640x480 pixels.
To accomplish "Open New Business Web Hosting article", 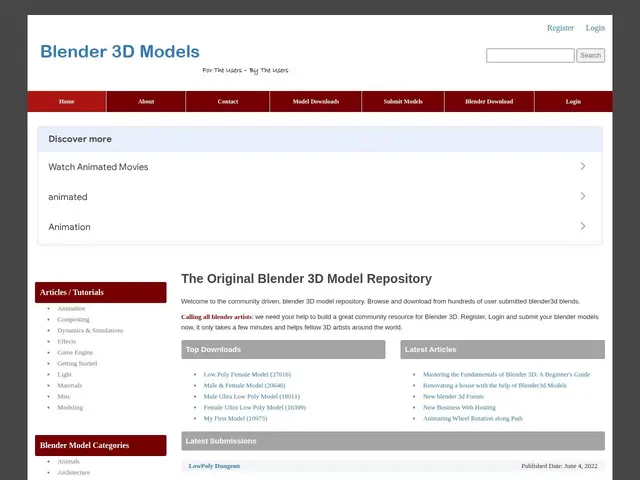I will pyautogui.click(x=459, y=407).
